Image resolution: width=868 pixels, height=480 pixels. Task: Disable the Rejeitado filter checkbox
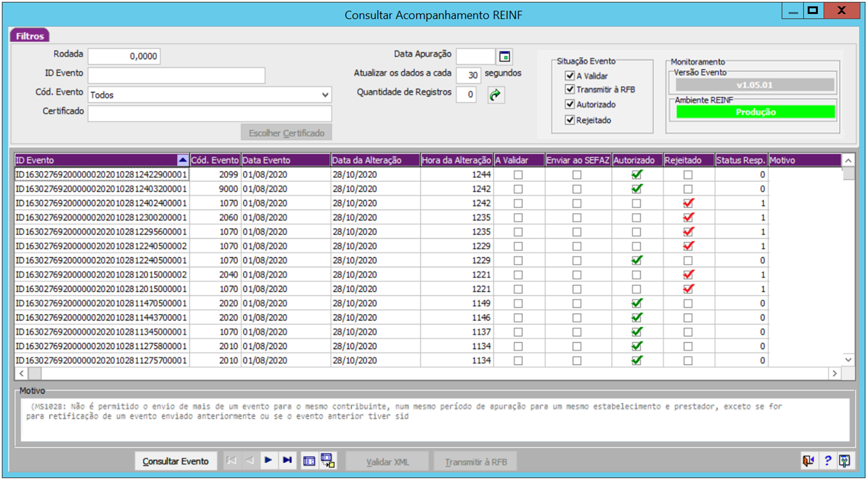570,120
